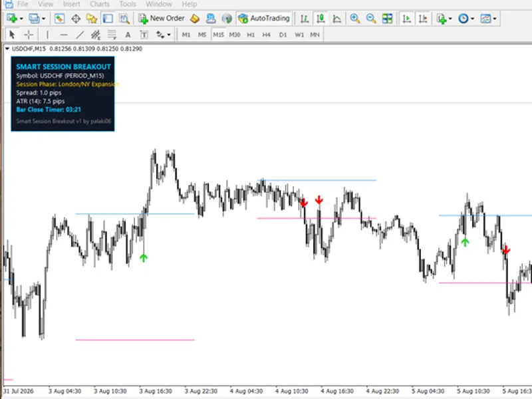Image resolution: width=532 pixels, height=399 pixels.
Task: Select the M30 timeframe button
Action: point(235,35)
